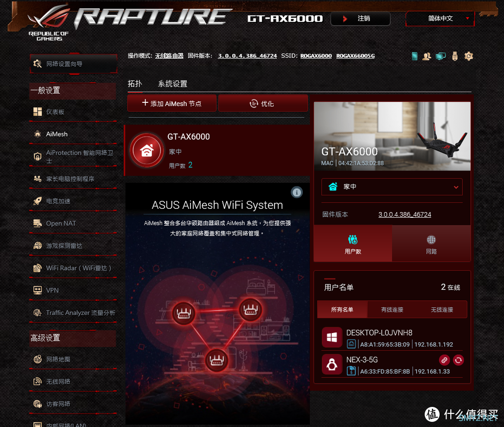Image resolution: width=504 pixels, height=427 pixels.
Task: Click the ROGAX66005G SSID link
Action: click(356, 56)
